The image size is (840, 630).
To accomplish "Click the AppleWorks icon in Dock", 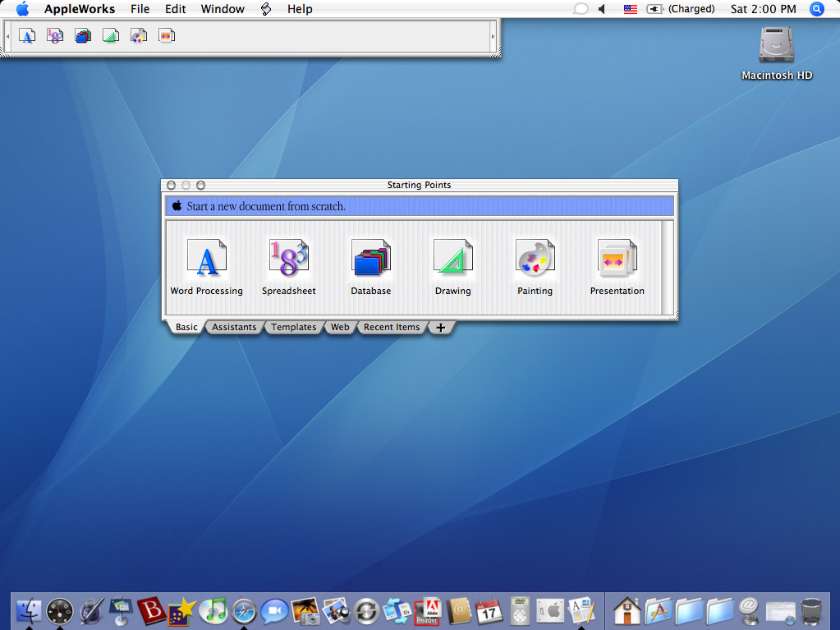I will coord(581,611).
